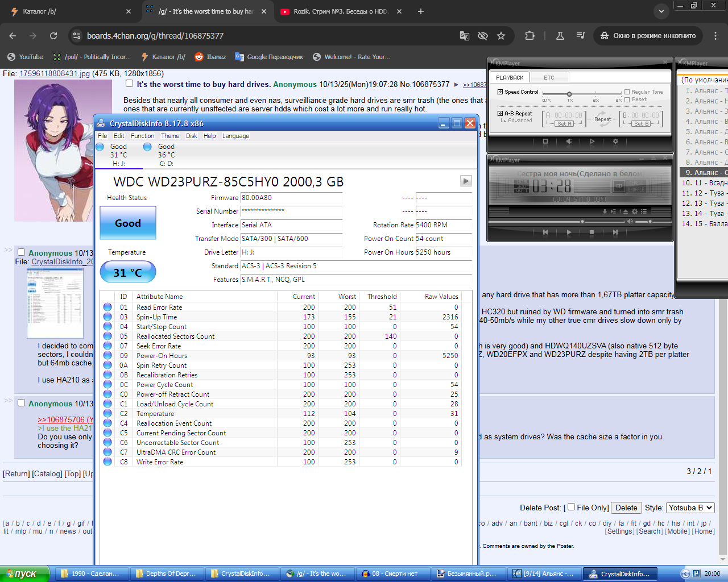Click the tracking protection eye icon
This screenshot has height=582, width=728.
[483, 36]
